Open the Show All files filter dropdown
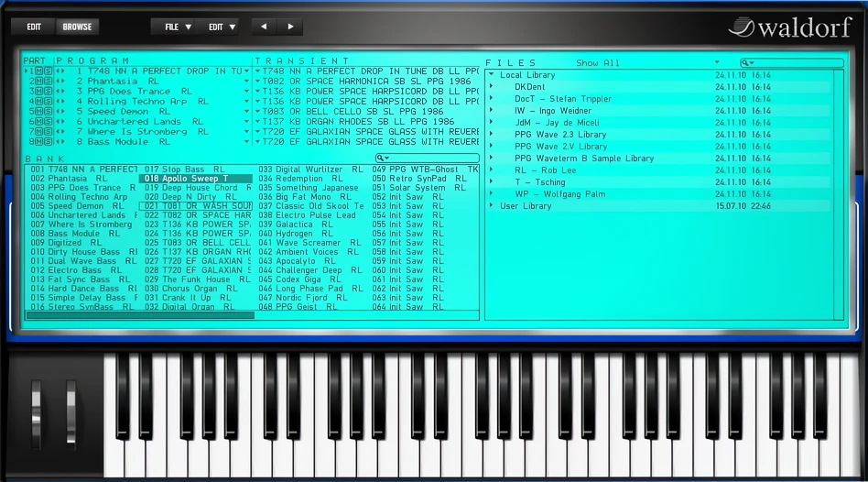Viewport: 868px width, 482px height. [x=647, y=62]
